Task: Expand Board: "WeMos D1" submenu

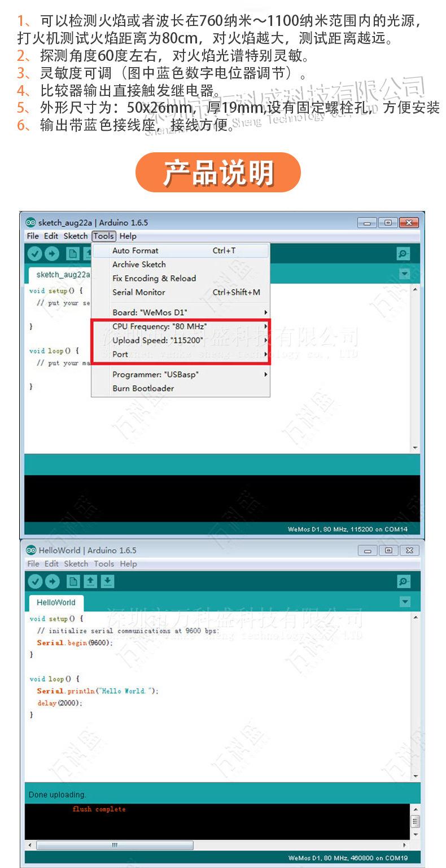Action: click(181, 312)
